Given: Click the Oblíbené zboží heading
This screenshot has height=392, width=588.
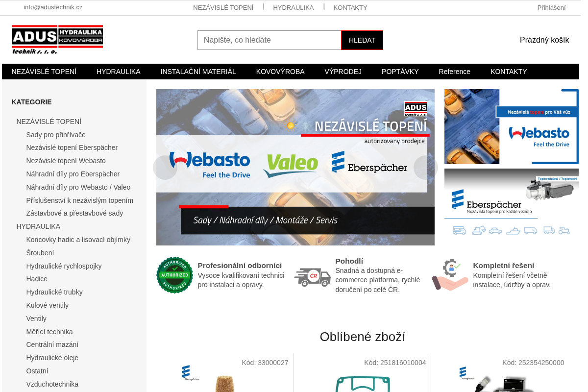Looking at the screenshot, I should (x=363, y=337).
